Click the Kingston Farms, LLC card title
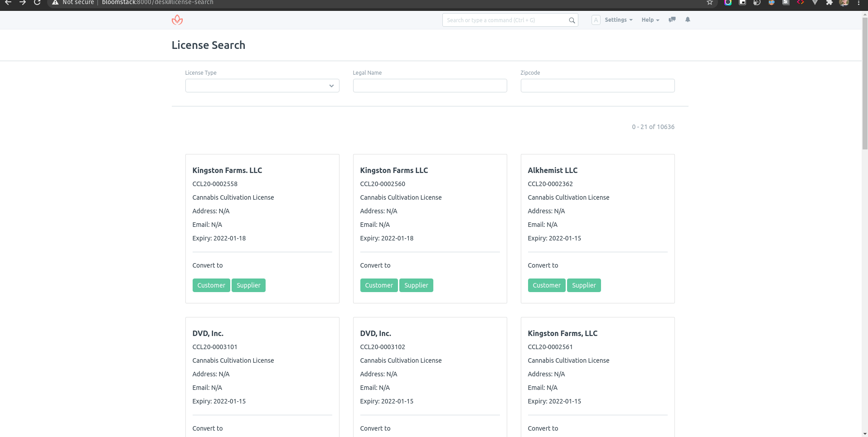The image size is (868, 437). (x=563, y=333)
